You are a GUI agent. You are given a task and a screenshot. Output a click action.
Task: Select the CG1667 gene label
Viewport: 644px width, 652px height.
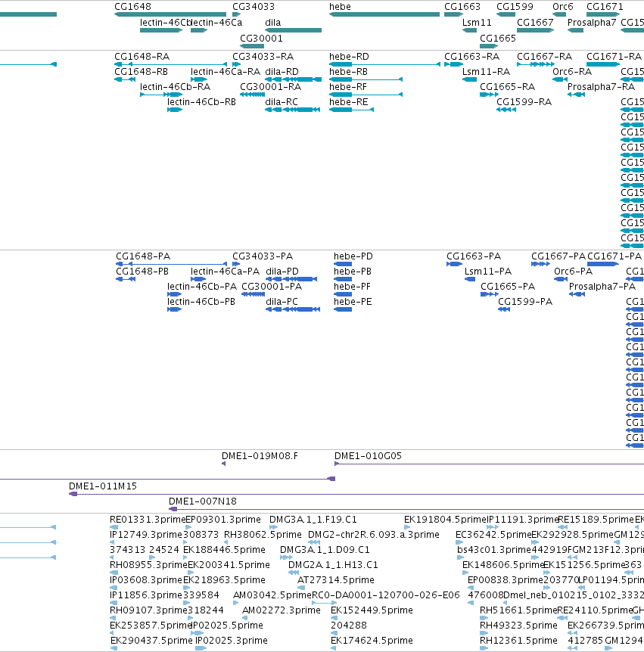(535, 23)
